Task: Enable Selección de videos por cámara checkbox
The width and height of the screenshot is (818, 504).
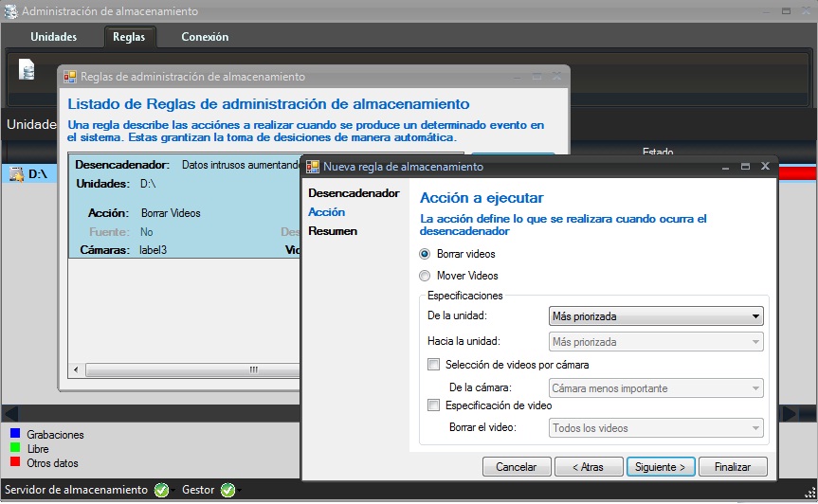Action: 434,365
